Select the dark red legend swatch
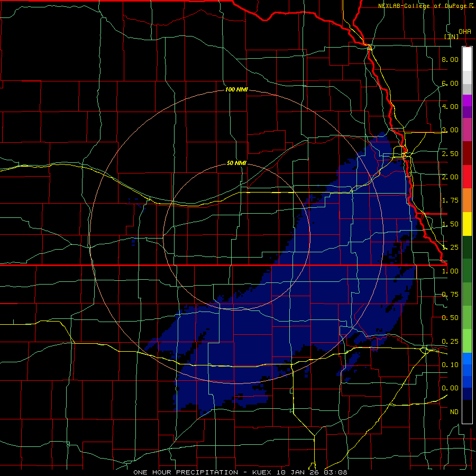 467,153
